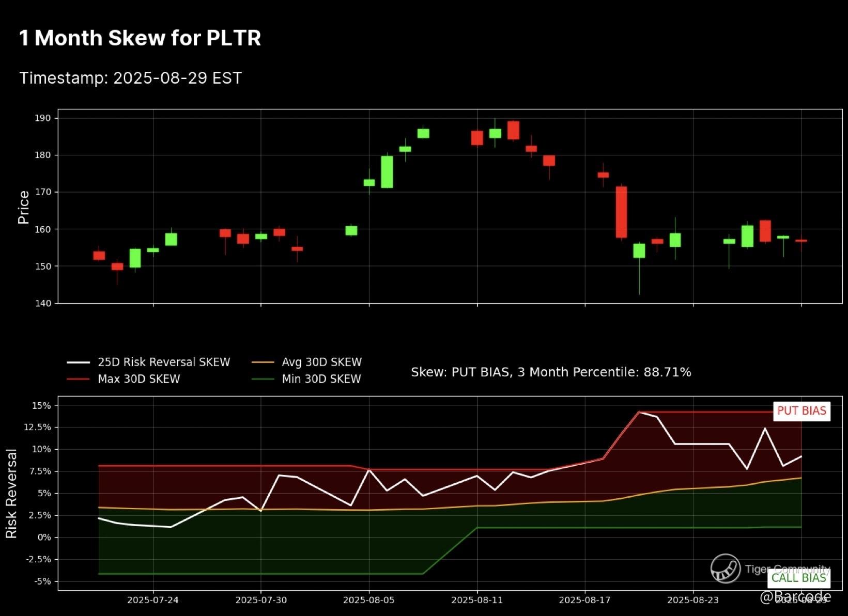Click the "2025-08-11" date label
Image resolution: width=848 pixels, height=616 pixels.
point(477,600)
